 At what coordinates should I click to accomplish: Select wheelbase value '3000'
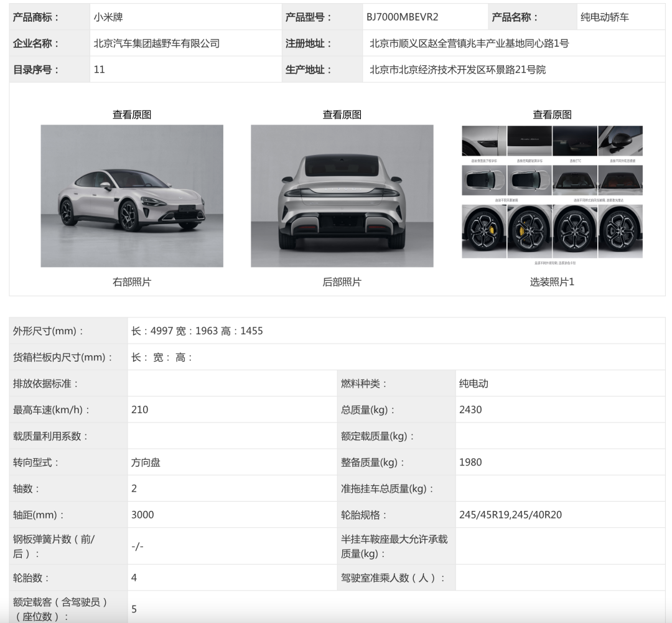point(142,515)
